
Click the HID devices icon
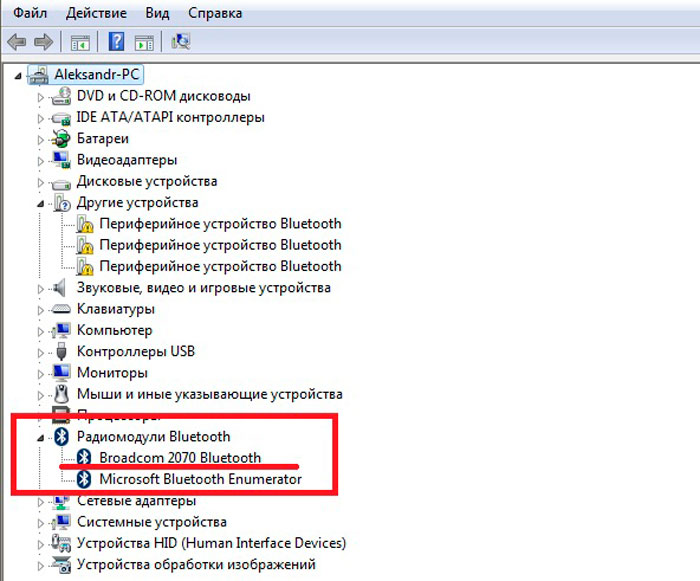coord(61,543)
